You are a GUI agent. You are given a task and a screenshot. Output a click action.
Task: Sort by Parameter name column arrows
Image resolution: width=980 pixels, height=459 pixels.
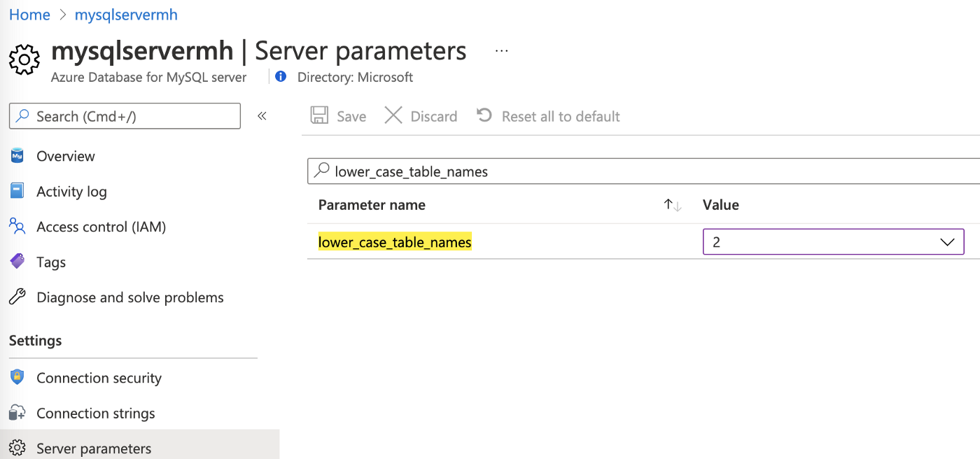(x=672, y=205)
